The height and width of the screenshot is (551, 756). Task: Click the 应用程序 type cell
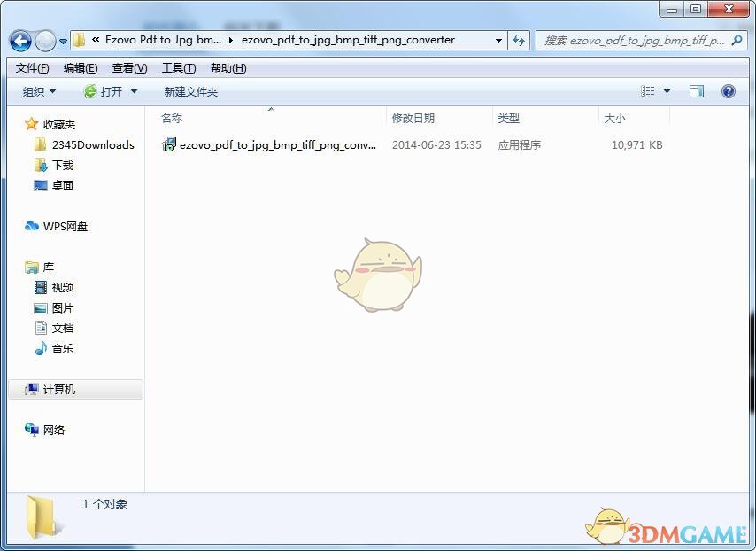(x=520, y=144)
